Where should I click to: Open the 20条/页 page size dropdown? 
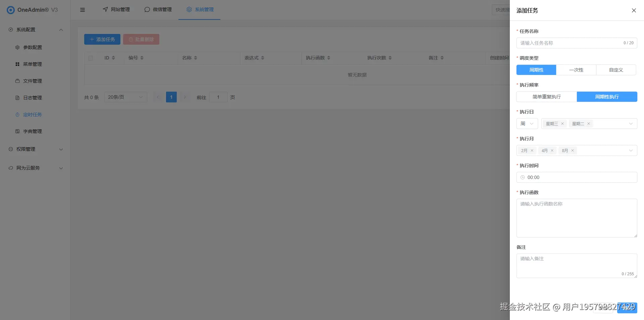tap(125, 97)
